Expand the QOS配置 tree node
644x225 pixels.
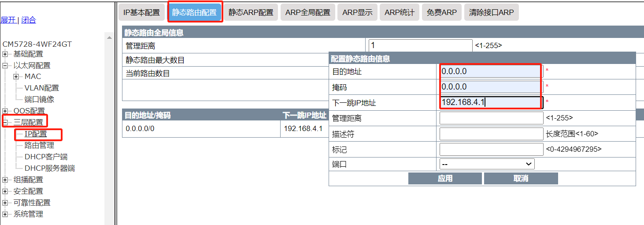pos(5,111)
